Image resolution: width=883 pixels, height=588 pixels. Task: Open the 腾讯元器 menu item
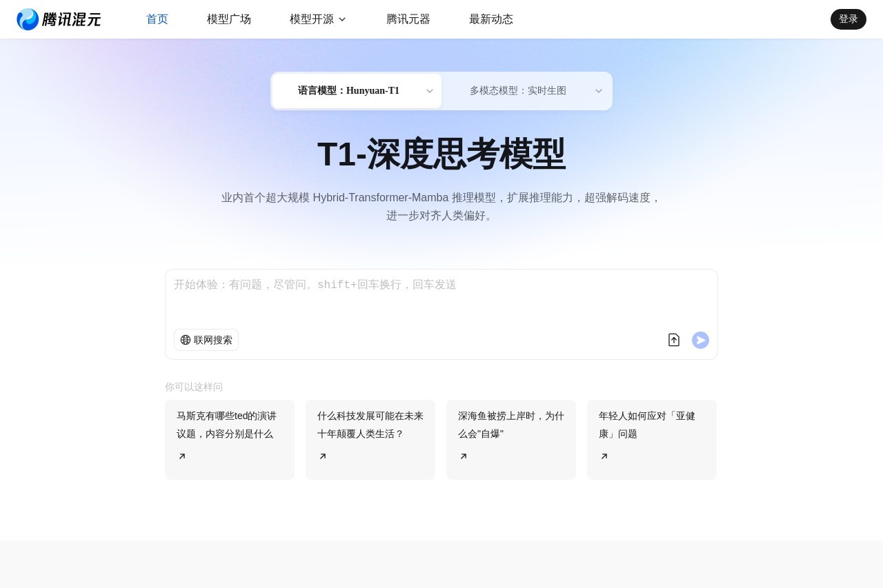408,19
